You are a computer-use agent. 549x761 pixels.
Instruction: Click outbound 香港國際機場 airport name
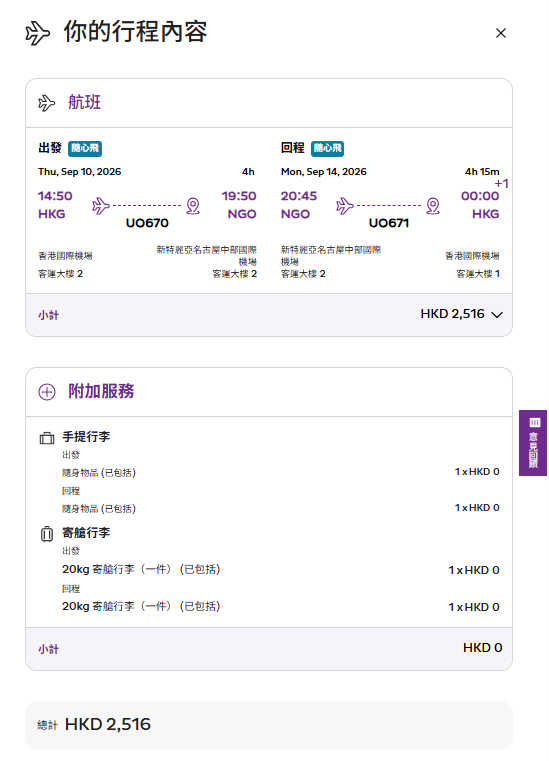click(66, 256)
